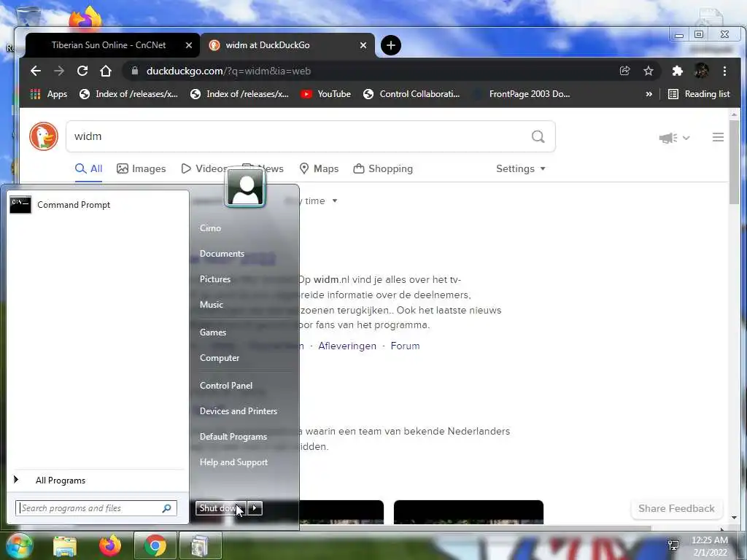Open the FrontPage 2003 Do... bookmark
Image resolution: width=747 pixels, height=560 pixels.
(x=522, y=94)
